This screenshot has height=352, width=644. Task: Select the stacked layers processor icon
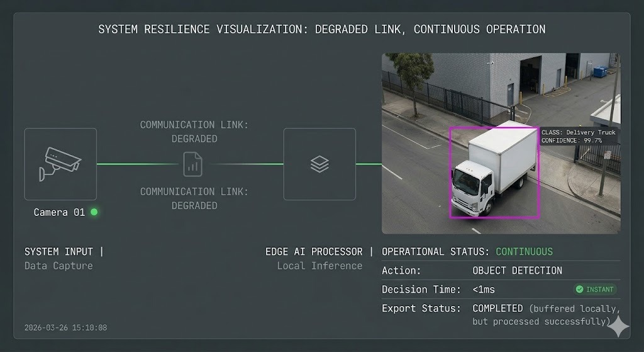[319, 164]
